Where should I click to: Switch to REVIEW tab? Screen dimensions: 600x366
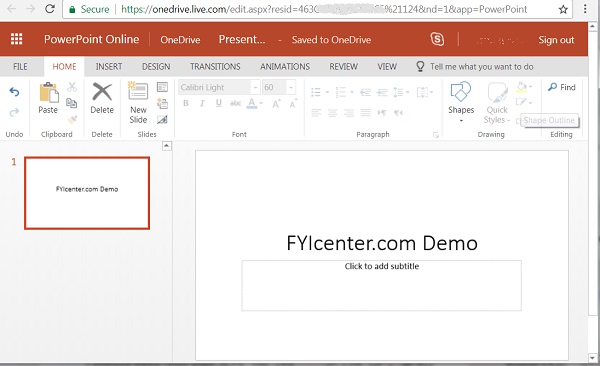(344, 67)
